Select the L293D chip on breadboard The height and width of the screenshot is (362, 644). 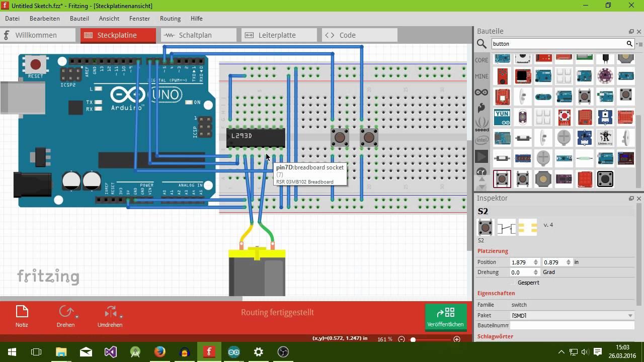tap(256, 137)
